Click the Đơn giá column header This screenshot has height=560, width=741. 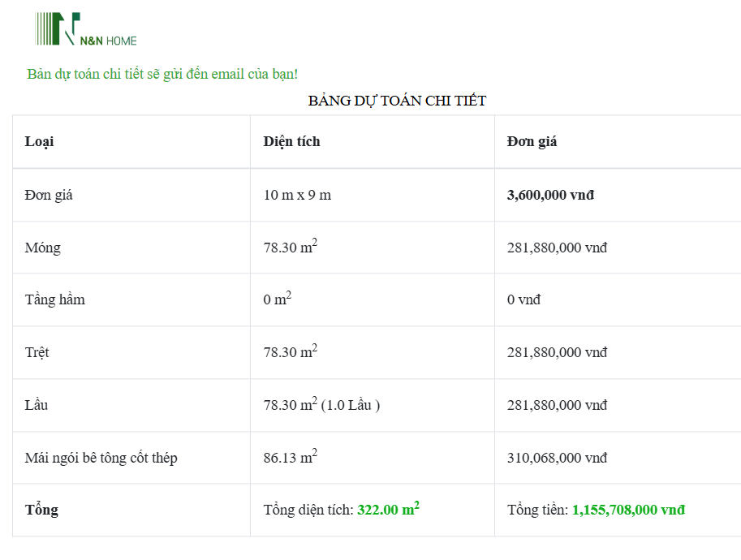pos(532,141)
